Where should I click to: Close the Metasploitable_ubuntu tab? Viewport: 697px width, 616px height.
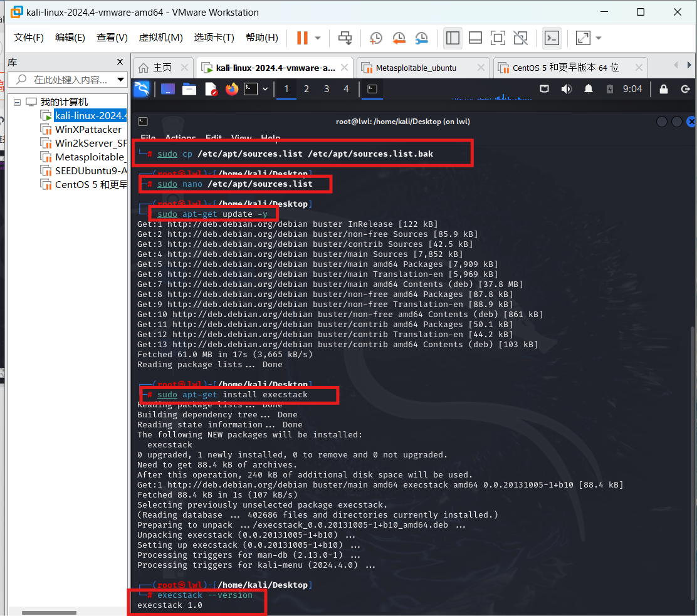pyautogui.click(x=481, y=68)
